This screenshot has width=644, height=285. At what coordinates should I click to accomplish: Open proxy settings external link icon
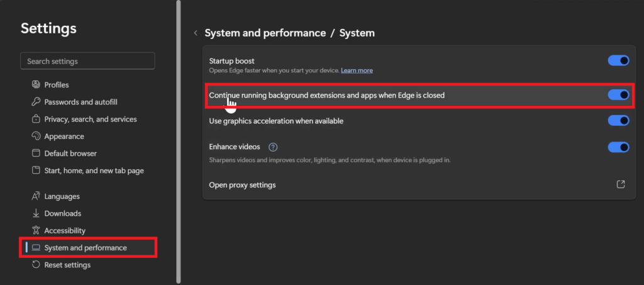621,185
